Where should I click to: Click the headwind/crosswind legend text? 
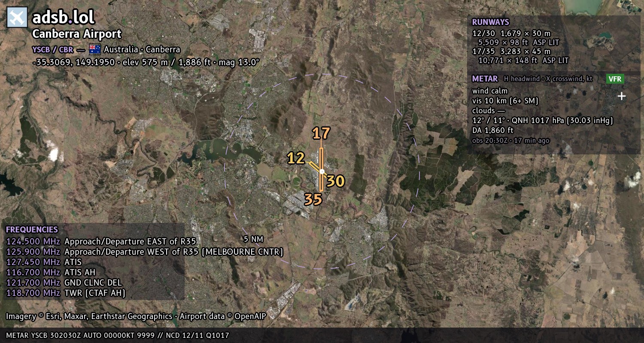tap(547, 79)
